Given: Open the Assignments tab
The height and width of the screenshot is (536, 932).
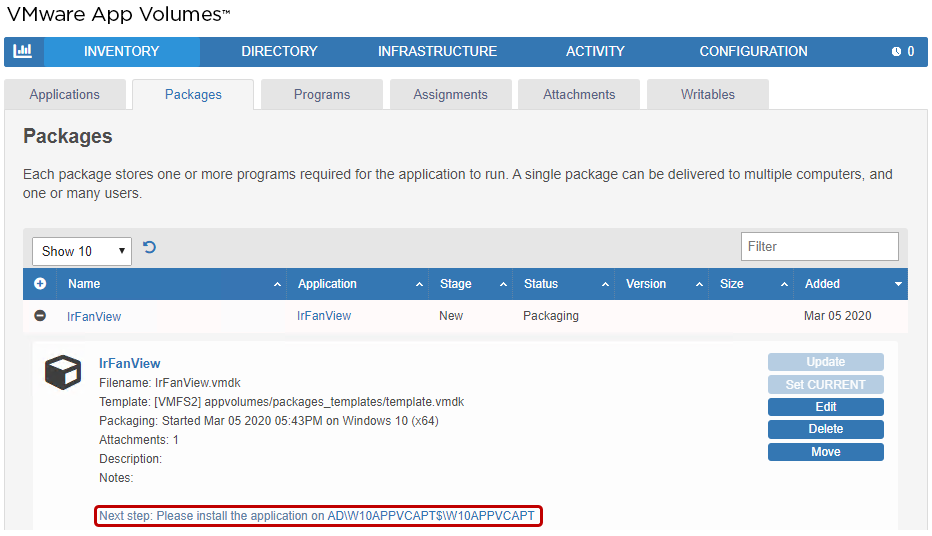Looking at the screenshot, I should click(x=450, y=95).
